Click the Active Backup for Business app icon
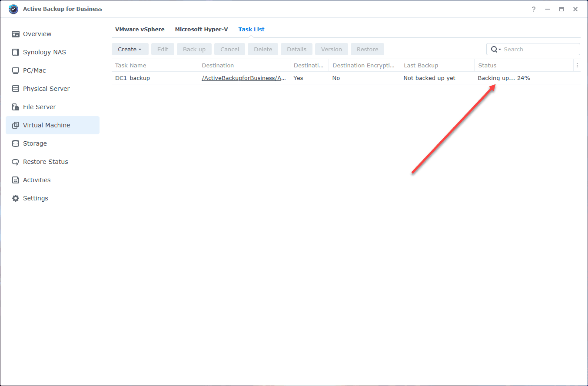The height and width of the screenshot is (386, 588). click(13, 9)
